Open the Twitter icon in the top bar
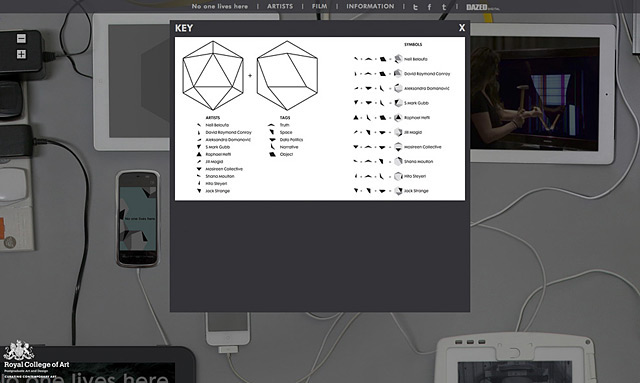 [x=415, y=7]
